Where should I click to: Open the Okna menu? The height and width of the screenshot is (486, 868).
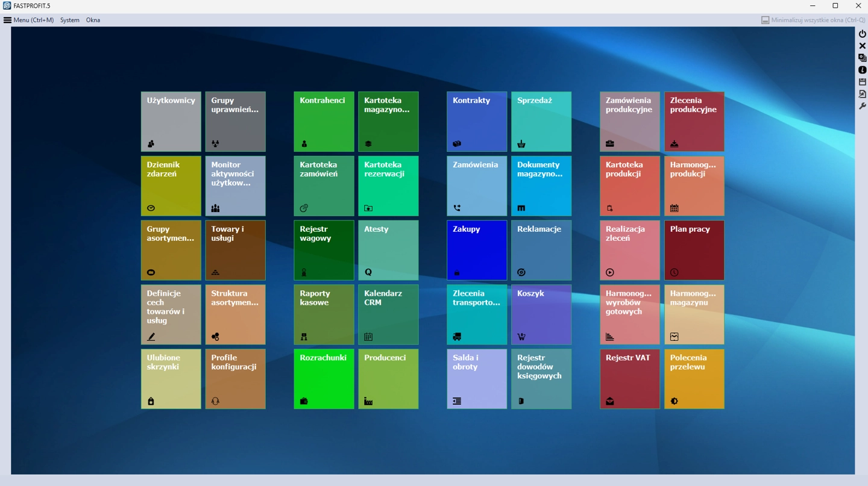(93, 20)
